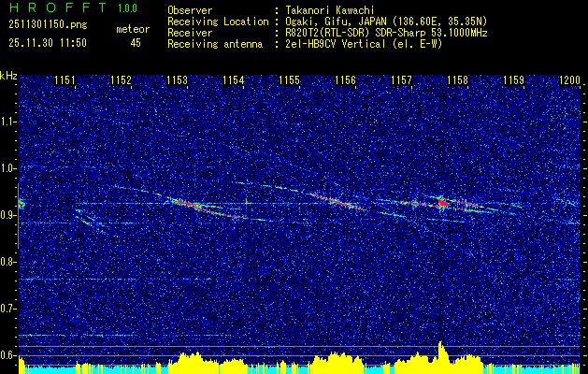Click the bright pink echo burst before 1158
The height and width of the screenshot is (374, 588).
click(443, 202)
